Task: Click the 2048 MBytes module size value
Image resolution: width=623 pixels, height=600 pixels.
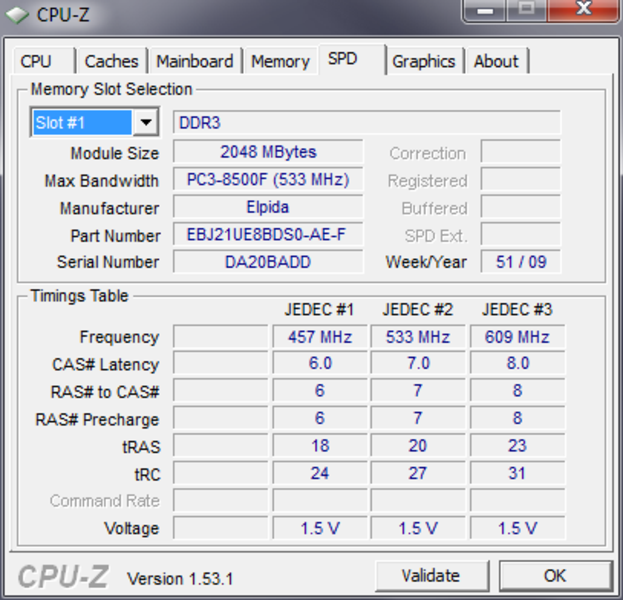Action: point(268,152)
